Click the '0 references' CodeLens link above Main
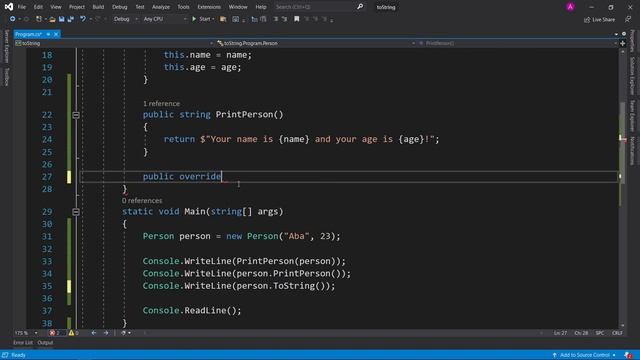Image resolution: width=640 pixels, height=360 pixels. [x=142, y=201]
